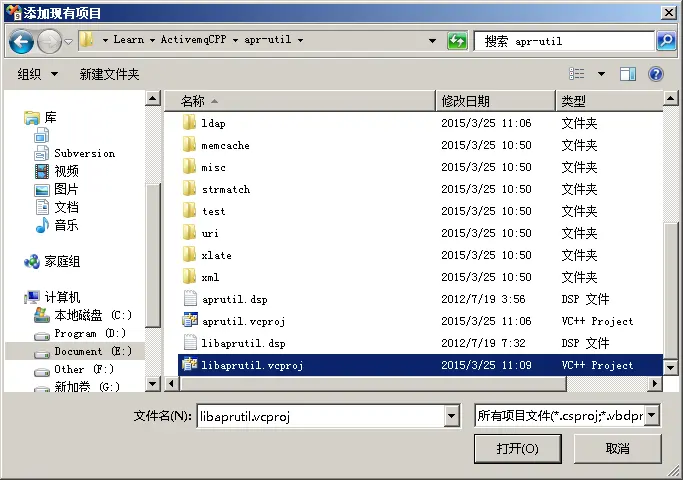The image size is (683, 480).
Task: Select the test folder icon
Action: click(189, 211)
